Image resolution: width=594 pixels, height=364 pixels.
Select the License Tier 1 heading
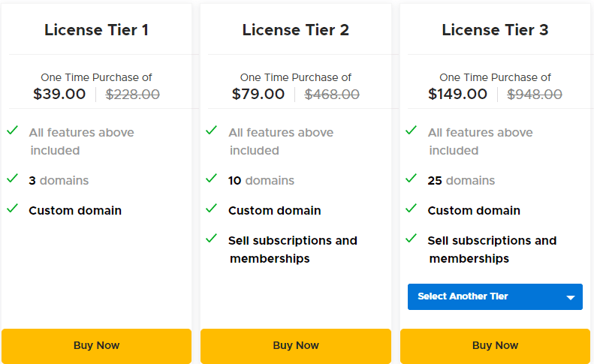tap(96, 30)
